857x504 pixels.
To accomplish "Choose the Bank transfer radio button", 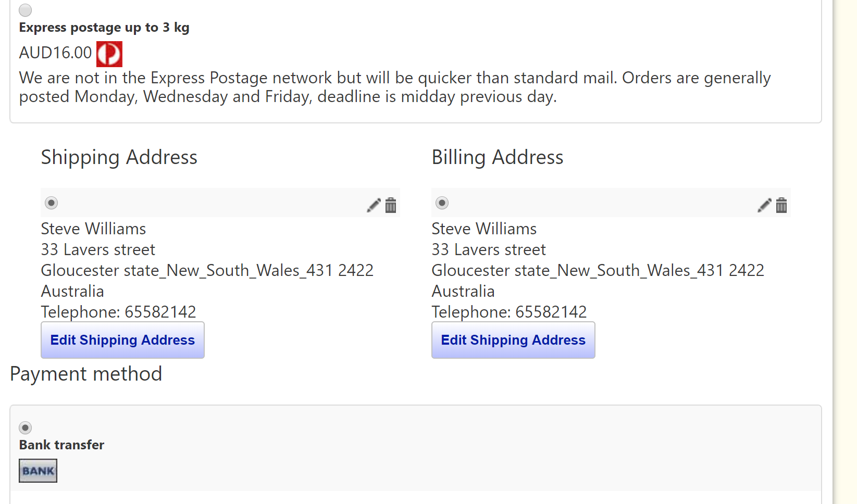I will coord(26,428).
